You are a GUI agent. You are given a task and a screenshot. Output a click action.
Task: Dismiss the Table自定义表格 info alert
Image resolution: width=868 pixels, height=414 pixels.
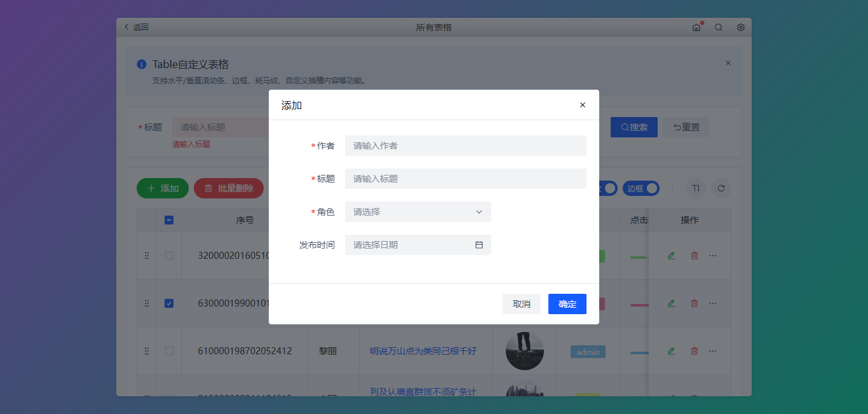(x=728, y=63)
